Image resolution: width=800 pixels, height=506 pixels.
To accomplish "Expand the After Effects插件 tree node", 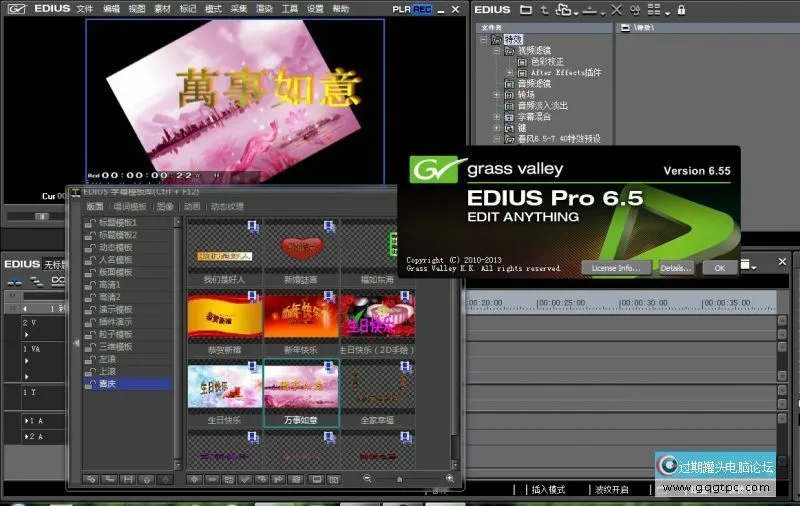I will [x=510, y=73].
